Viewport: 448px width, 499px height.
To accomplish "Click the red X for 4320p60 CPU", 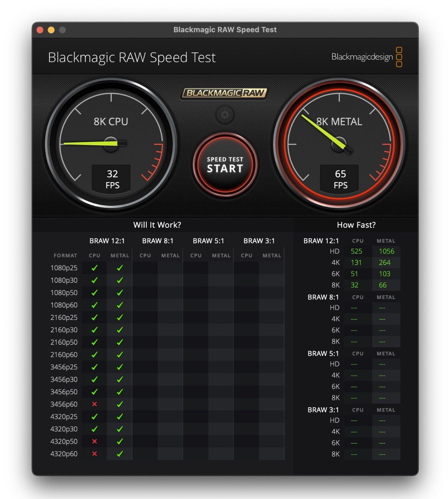I will coord(94,454).
